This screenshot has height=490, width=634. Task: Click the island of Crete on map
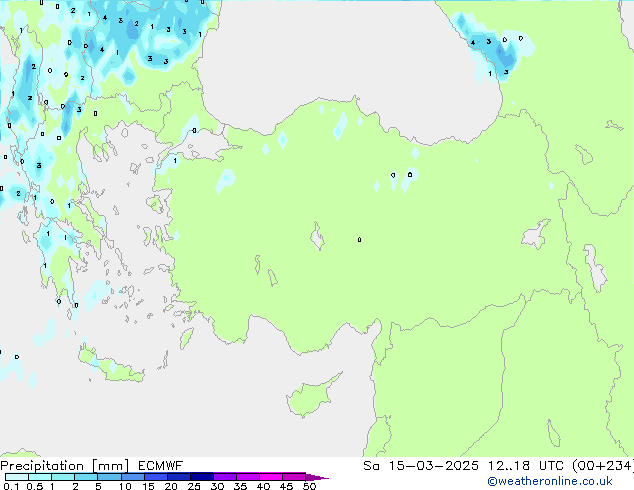111,366
